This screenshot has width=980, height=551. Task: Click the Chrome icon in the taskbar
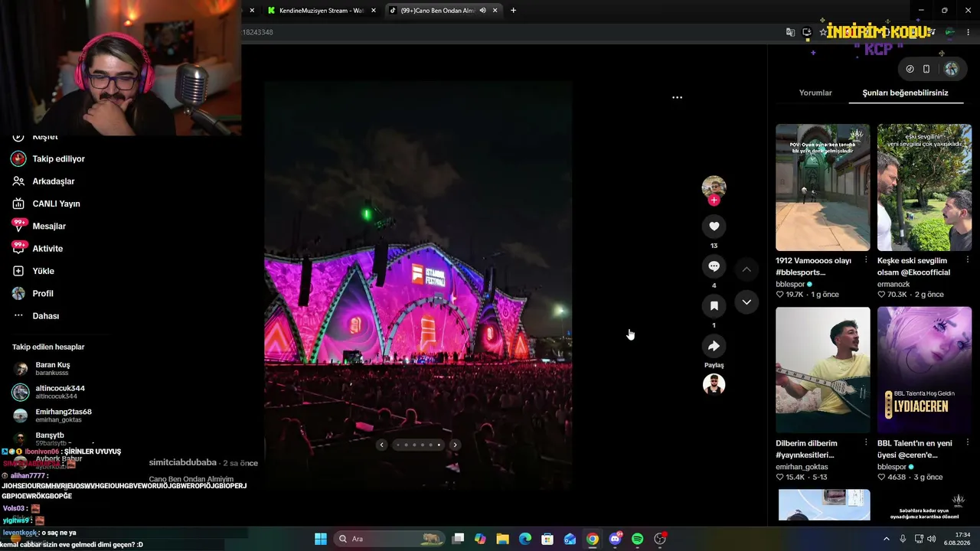pyautogui.click(x=593, y=539)
